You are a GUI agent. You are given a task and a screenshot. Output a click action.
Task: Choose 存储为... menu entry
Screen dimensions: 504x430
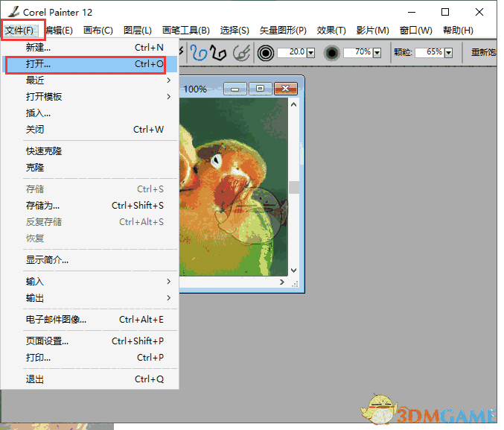tap(89, 206)
